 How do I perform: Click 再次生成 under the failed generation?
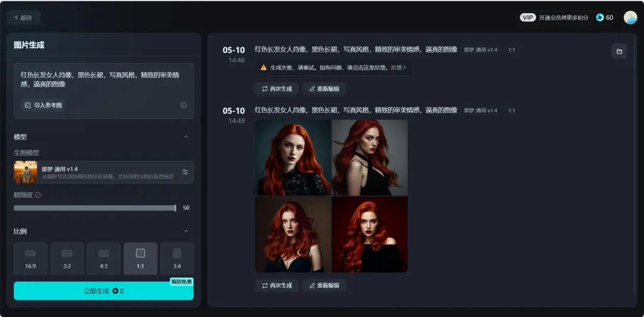277,89
